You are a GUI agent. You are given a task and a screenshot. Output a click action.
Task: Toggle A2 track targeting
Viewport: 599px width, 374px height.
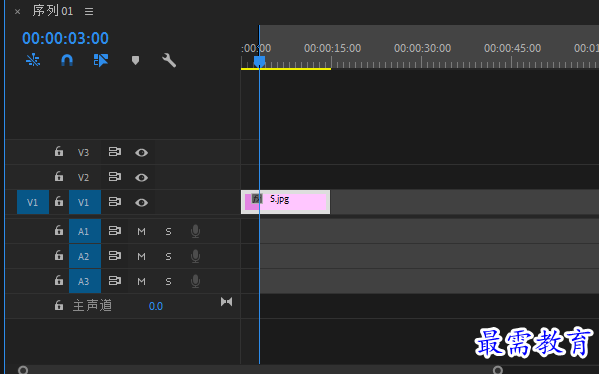(x=85, y=256)
